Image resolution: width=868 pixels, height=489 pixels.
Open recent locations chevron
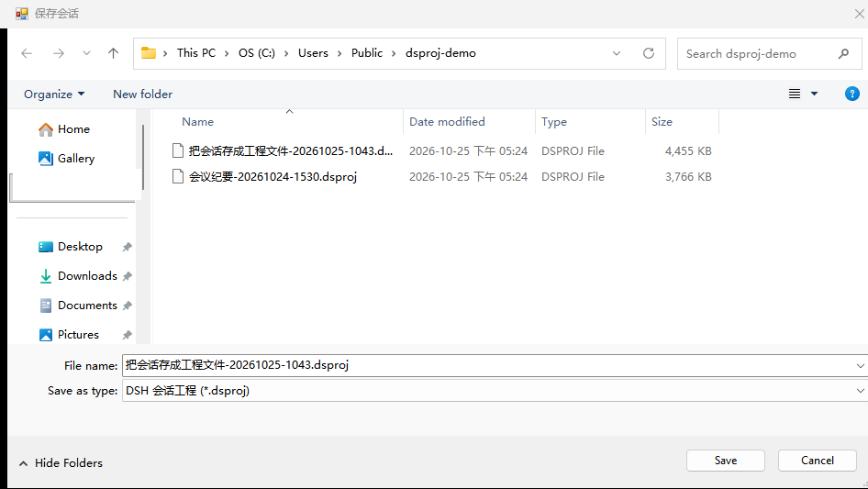[x=86, y=53]
